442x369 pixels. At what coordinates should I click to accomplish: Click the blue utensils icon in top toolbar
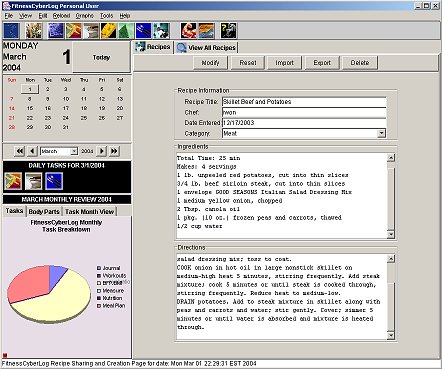point(144,31)
